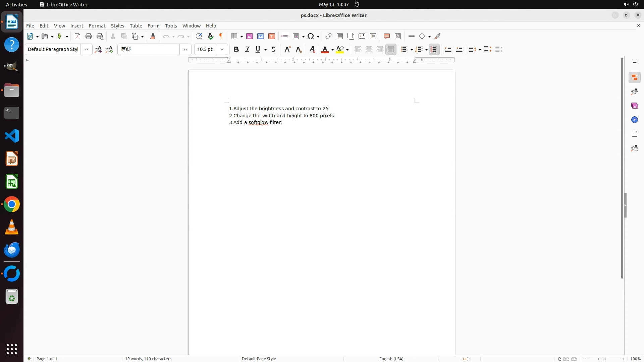Viewport: 644px width, 362px height.
Task: Click the Insert Image icon
Action: [x=250, y=36]
